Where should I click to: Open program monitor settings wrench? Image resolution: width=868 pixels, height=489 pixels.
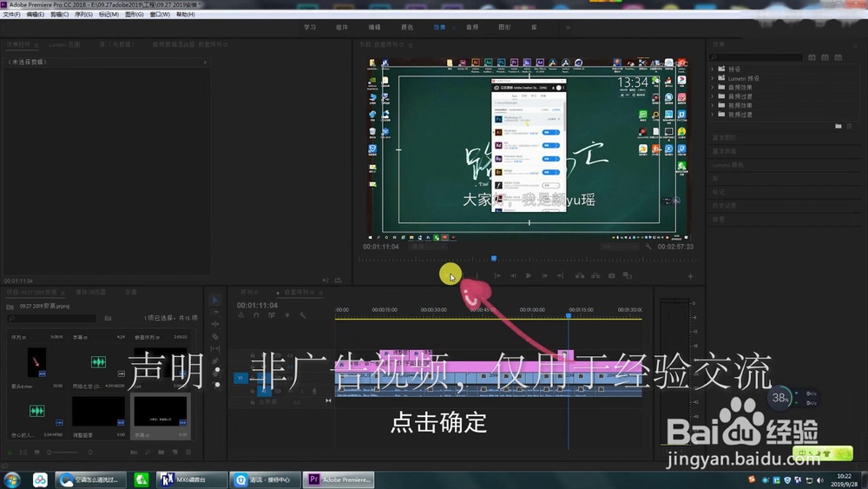[x=648, y=247]
